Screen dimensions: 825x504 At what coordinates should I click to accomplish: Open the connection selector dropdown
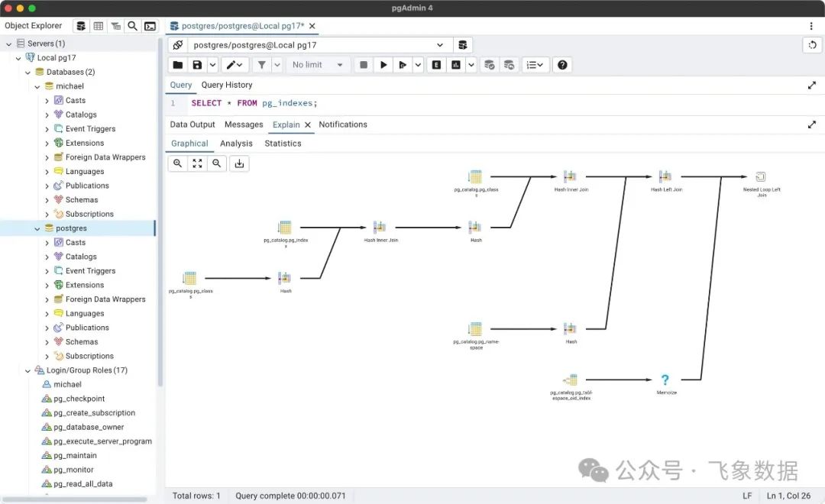pos(319,45)
